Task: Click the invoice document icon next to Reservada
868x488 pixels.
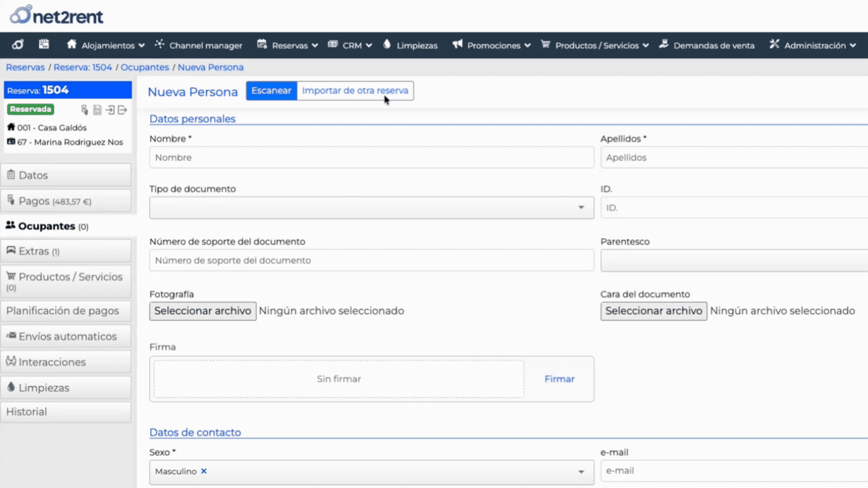Action: (x=97, y=110)
